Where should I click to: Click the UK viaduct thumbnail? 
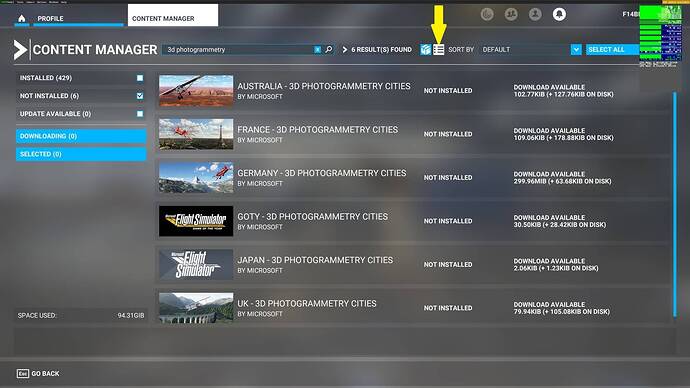(x=196, y=308)
